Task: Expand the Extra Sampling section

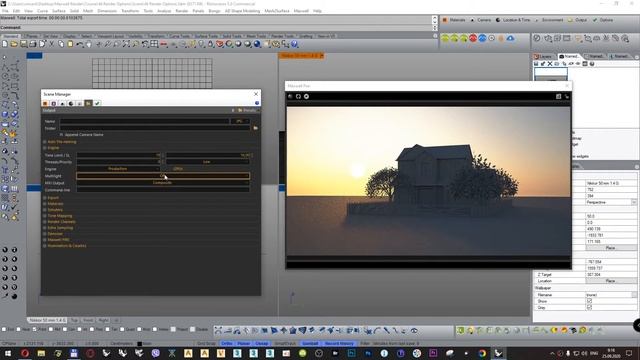Action: (x=44, y=228)
